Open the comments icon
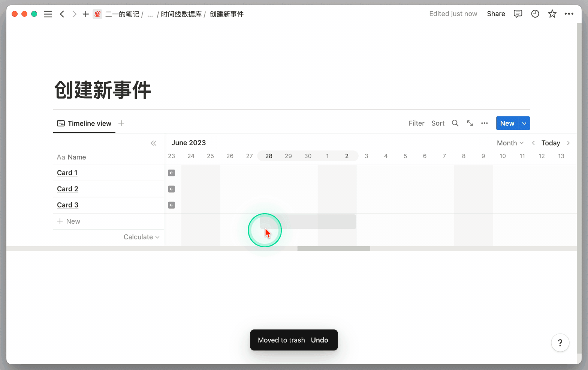 tap(518, 14)
